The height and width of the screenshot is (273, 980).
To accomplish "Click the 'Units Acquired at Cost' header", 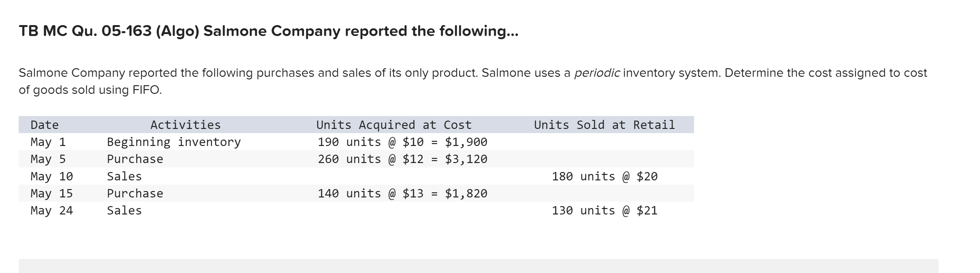I will point(394,125).
